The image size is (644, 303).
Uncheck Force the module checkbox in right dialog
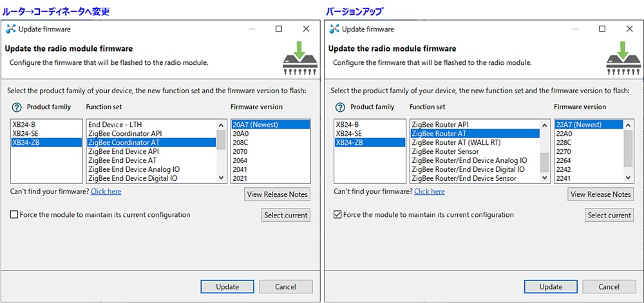(x=338, y=215)
